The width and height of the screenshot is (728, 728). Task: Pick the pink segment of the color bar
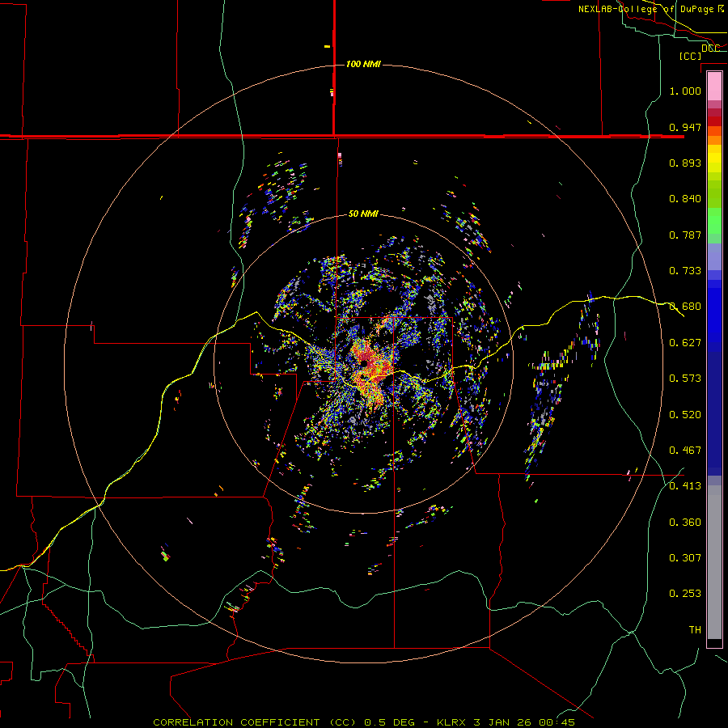coord(714,86)
